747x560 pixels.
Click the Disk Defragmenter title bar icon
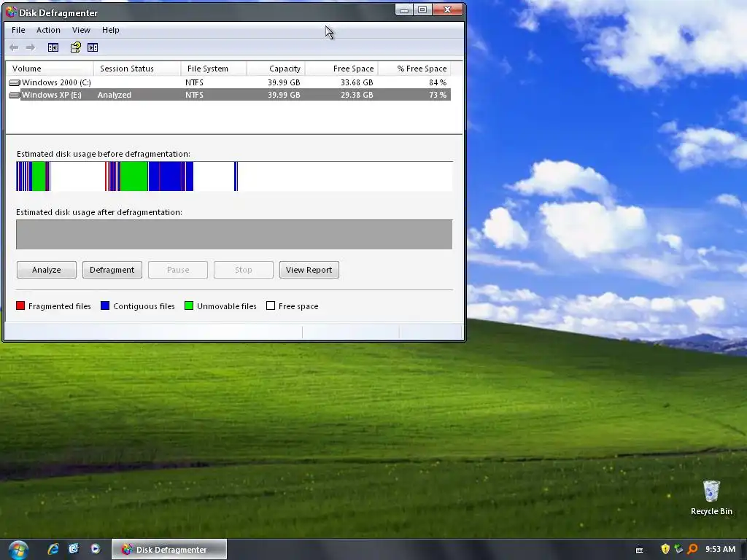[x=12, y=12]
